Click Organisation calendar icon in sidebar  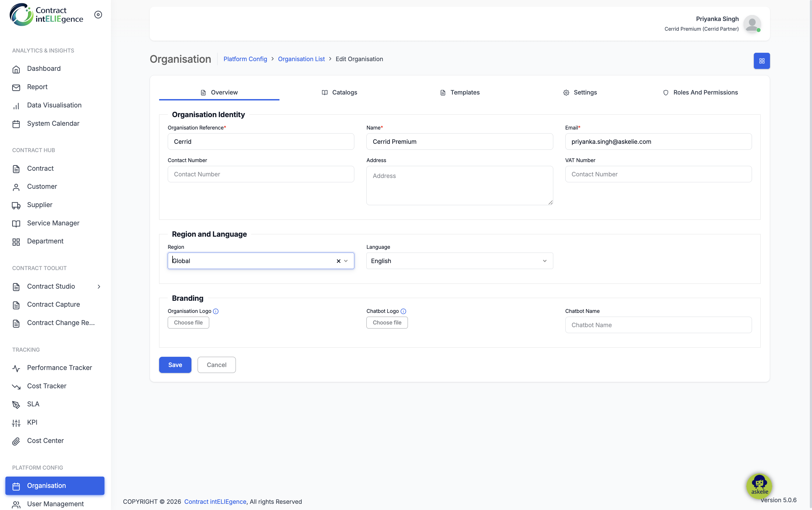pos(16,486)
